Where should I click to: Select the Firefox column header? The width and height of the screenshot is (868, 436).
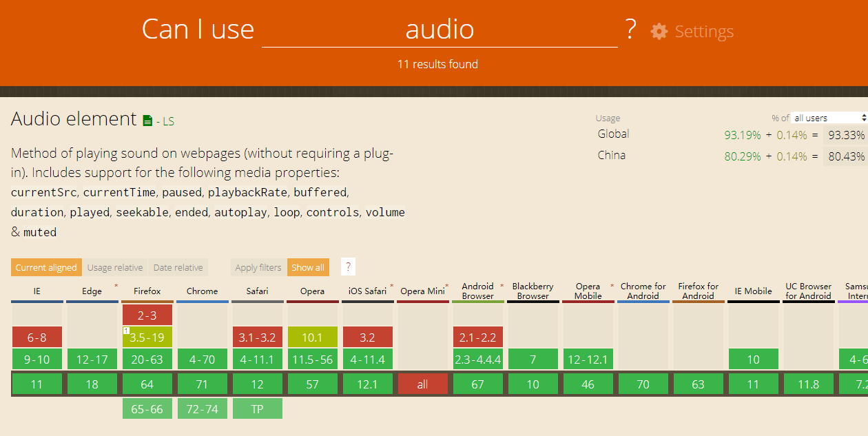tap(147, 291)
